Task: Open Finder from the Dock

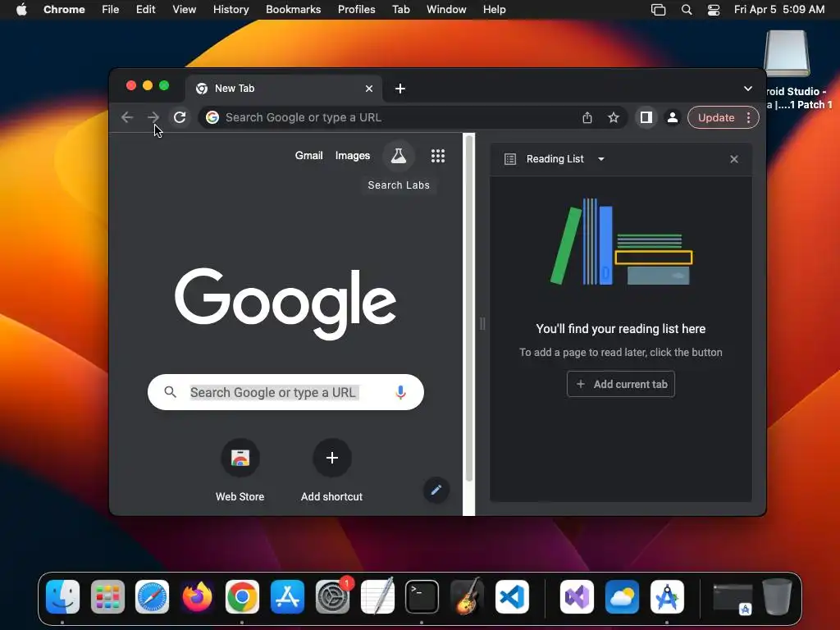Action: click(62, 597)
